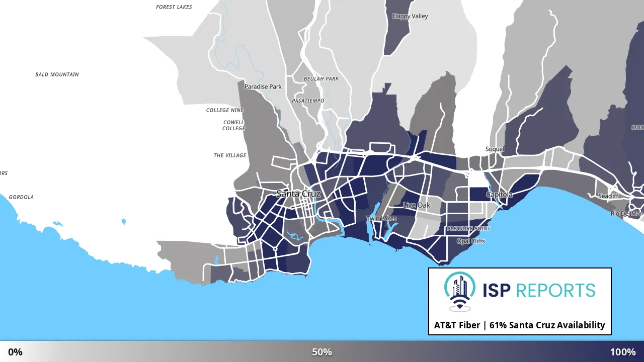644x362 pixels.
Task: Select the Opal Cliffs label
Action: pos(471,241)
